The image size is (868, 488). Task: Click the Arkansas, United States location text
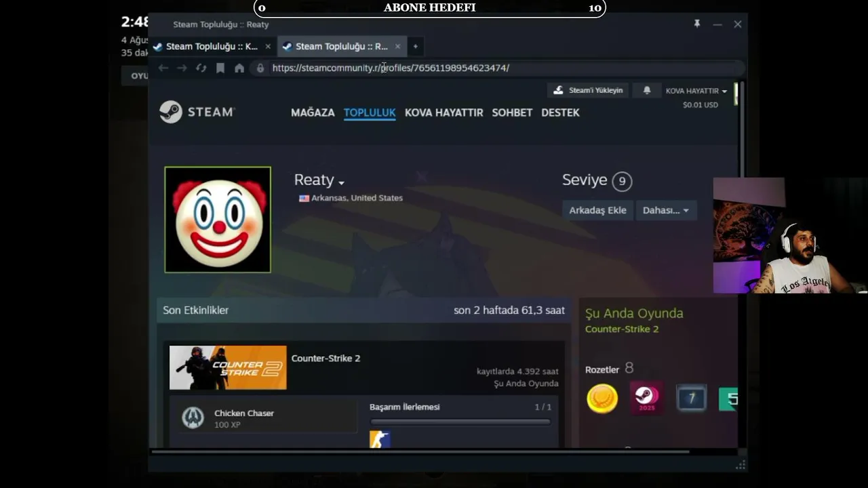pos(357,198)
